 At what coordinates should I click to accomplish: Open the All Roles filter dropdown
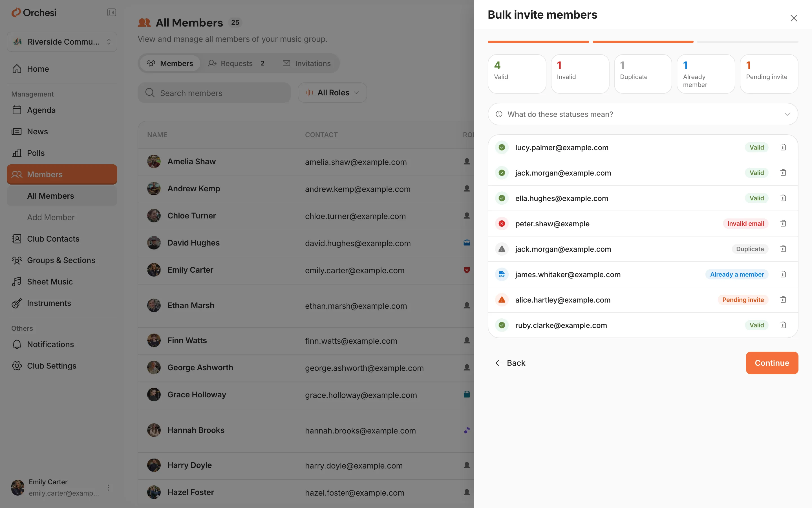[x=332, y=93]
